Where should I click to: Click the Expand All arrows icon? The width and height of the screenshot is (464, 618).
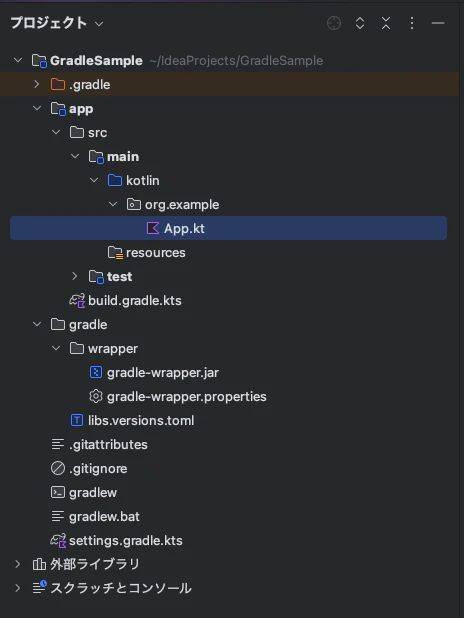[x=360, y=23]
